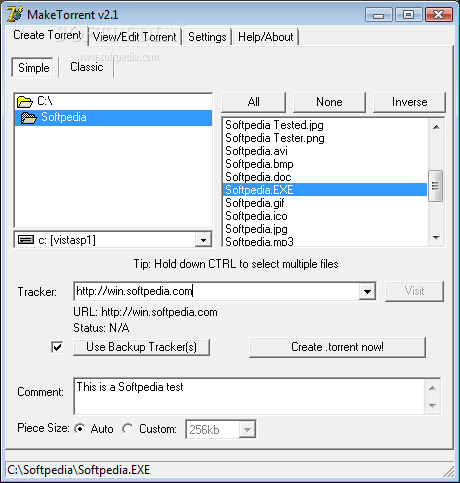This screenshot has height=483, width=460.
Task: Click the disabled Visit button
Action: coord(414,291)
